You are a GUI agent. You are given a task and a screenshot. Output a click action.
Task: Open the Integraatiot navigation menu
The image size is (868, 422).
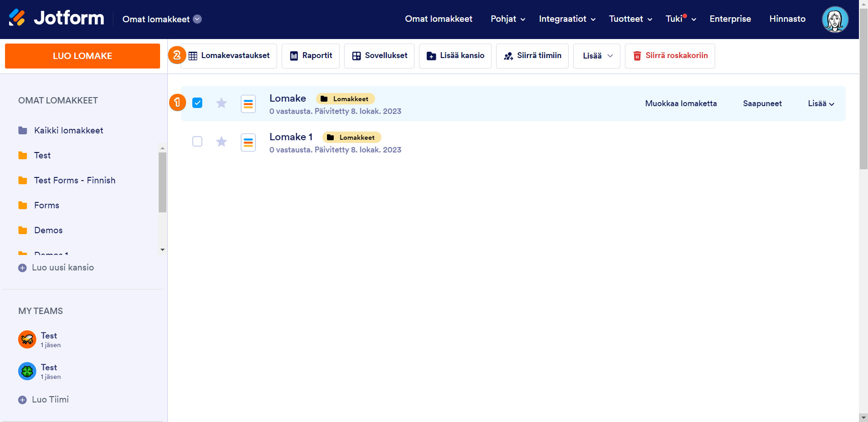point(567,19)
